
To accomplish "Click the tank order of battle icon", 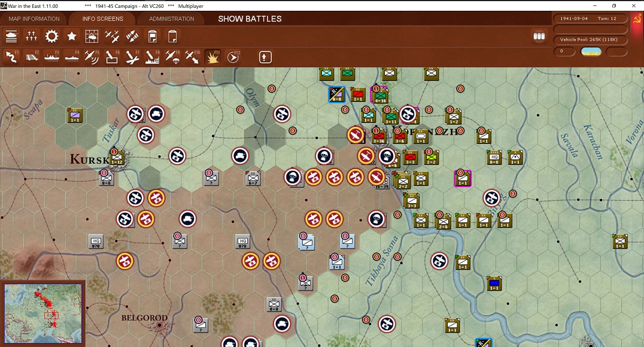I will (11, 37).
